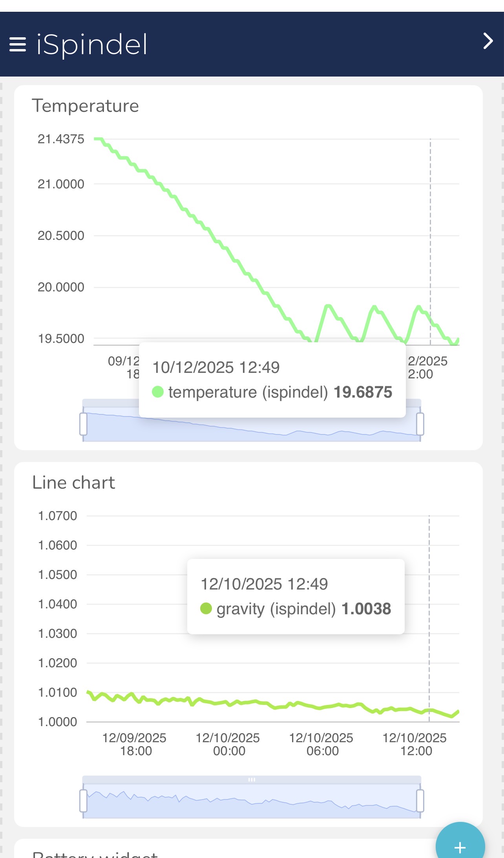The width and height of the screenshot is (504, 858).
Task: Click the 12/09/2025 18:00 axis label
Action: (x=135, y=744)
